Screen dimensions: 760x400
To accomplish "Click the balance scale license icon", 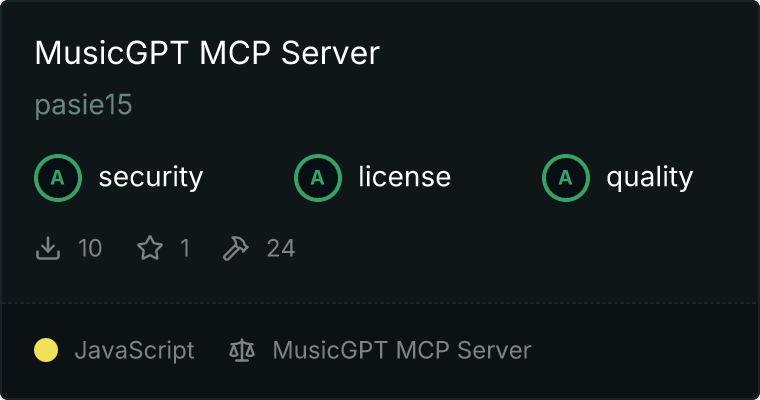I will [242, 351].
